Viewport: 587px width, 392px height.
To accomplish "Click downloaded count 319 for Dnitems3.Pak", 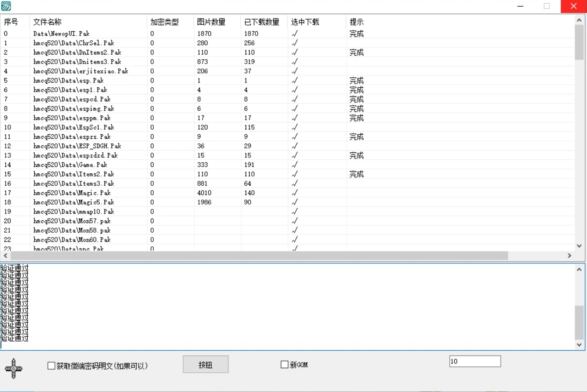I will click(x=250, y=61).
